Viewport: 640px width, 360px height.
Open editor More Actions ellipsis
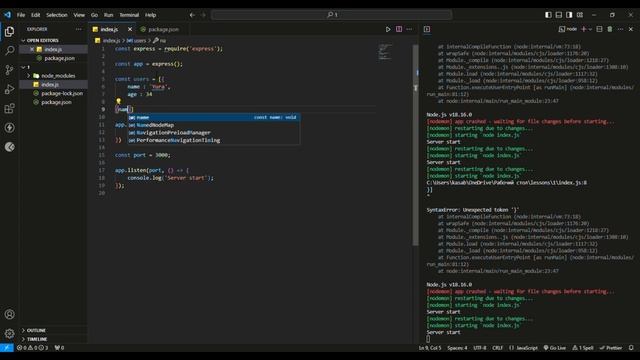coord(409,29)
